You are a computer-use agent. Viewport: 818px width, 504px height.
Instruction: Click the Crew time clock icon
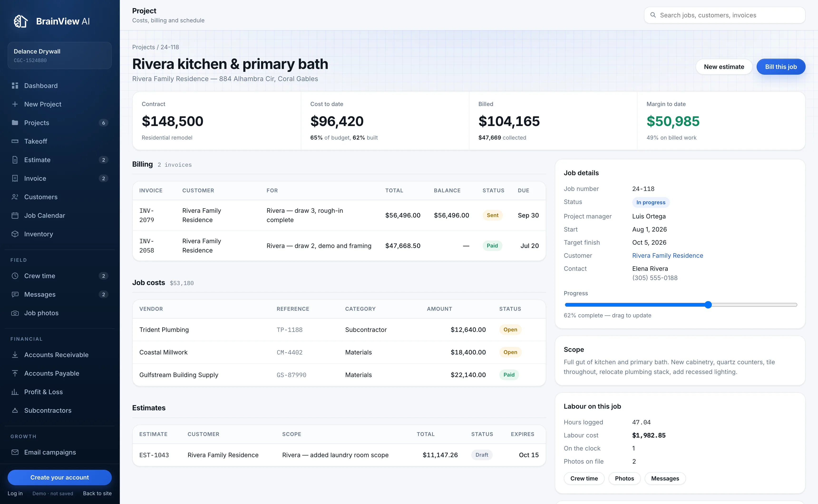point(15,276)
